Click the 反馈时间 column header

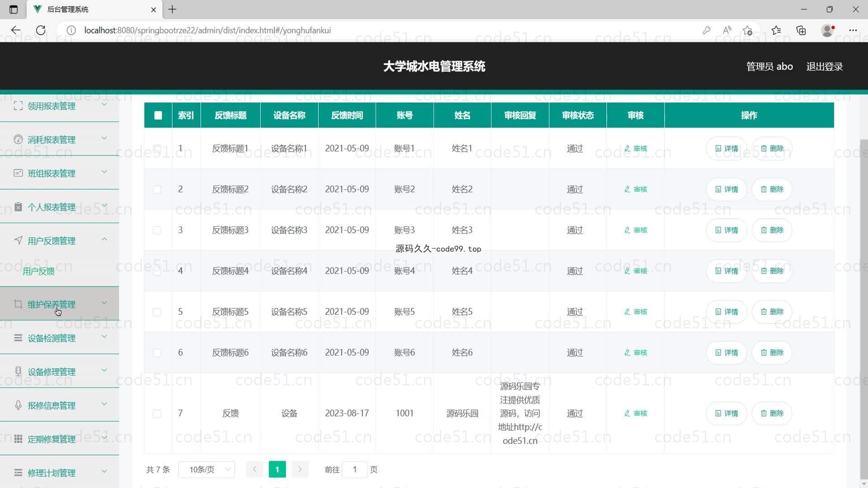(x=347, y=115)
